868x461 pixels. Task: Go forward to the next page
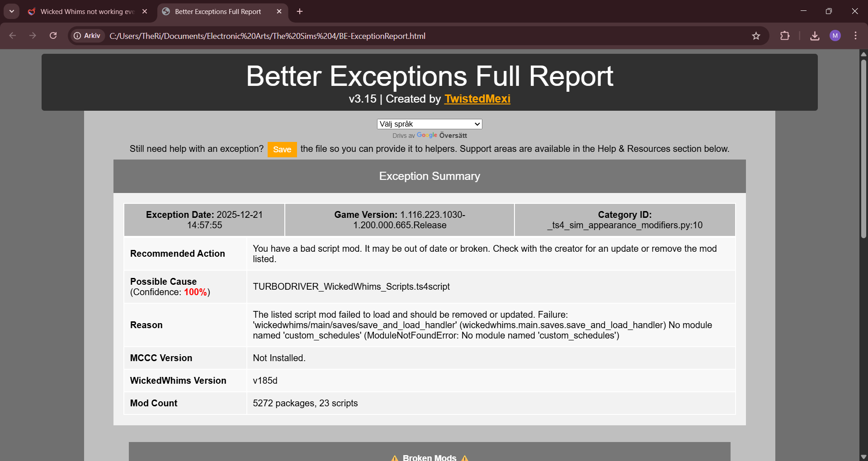point(33,36)
